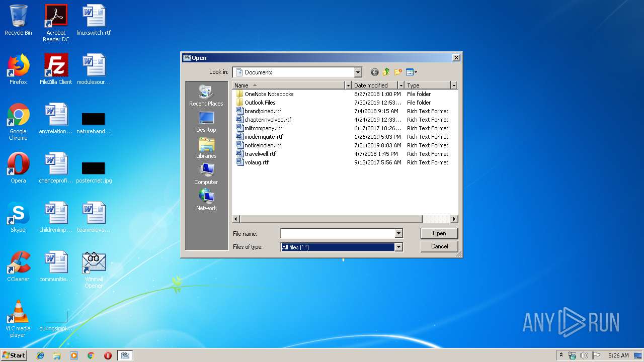Open Recent Places in sidebar
Screen dimensions: 644x362
[206, 96]
